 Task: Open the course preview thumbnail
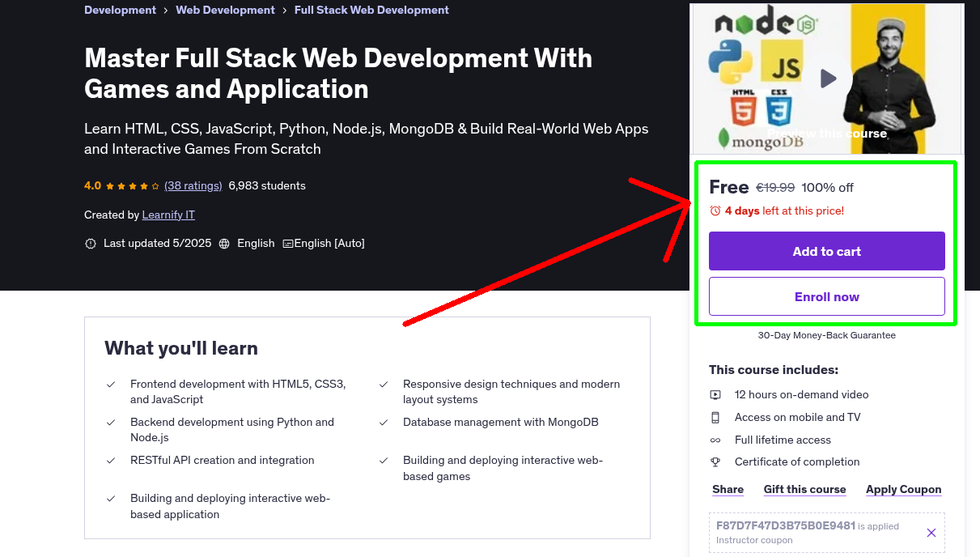coord(827,79)
